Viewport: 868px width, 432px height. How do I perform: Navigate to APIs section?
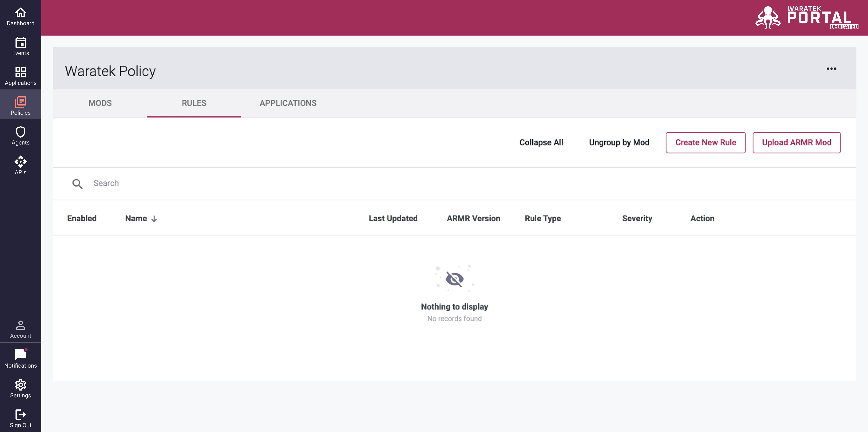point(20,165)
